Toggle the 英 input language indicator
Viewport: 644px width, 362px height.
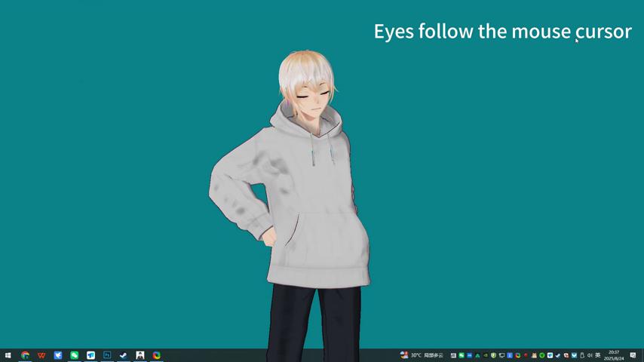pyautogui.click(x=598, y=355)
